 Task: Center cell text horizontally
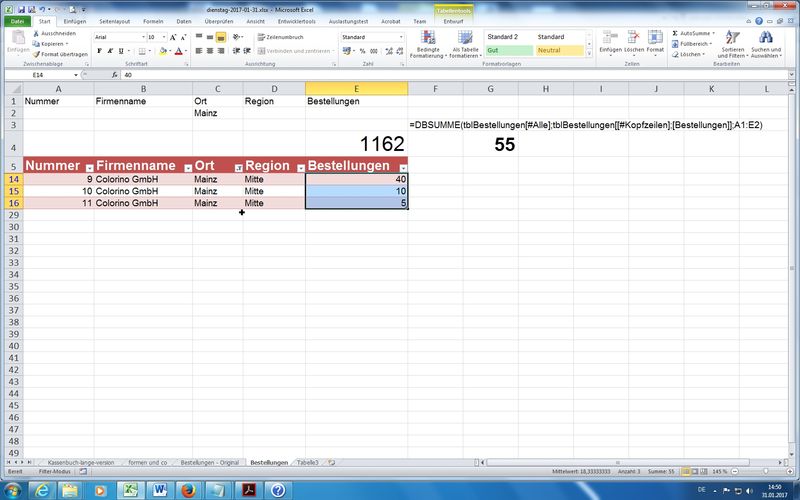pyautogui.click(x=210, y=51)
